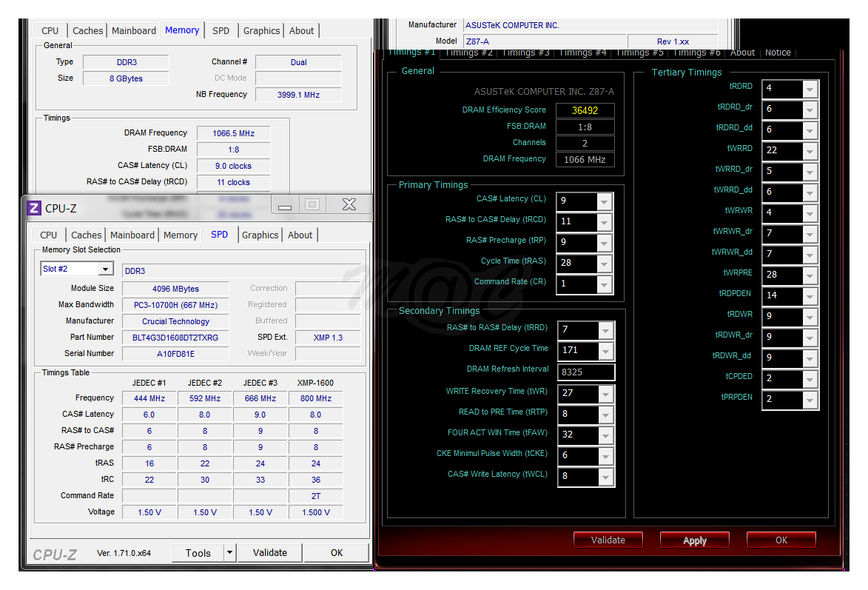Viewport: 868px width, 590px height.
Task: Expand the tRDRD_dr dropdown
Action: point(810,110)
